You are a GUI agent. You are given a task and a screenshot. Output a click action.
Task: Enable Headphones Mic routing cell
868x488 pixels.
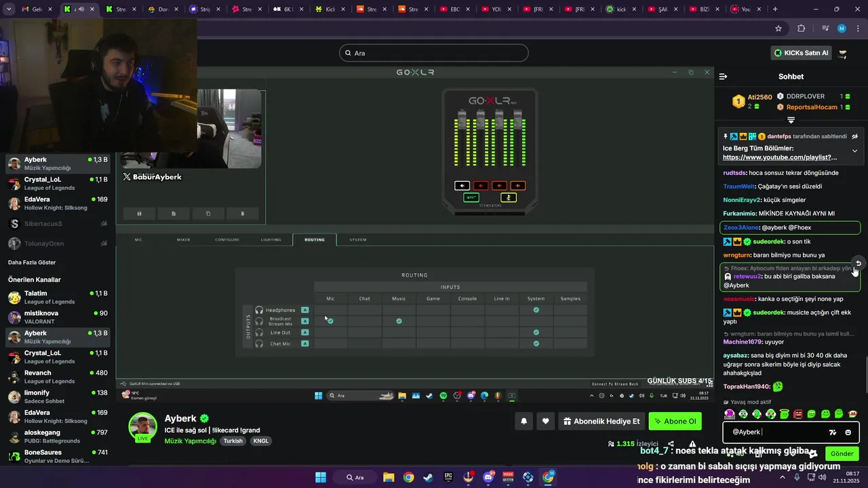pyautogui.click(x=330, y=310)
